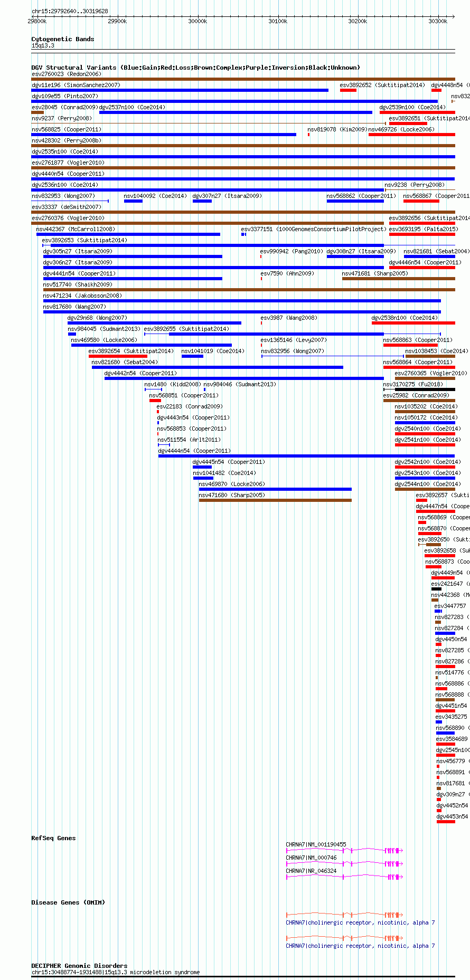470x980 pixels.
Task: Select the RefSeq Genes track title
Action: click(53, 838)
